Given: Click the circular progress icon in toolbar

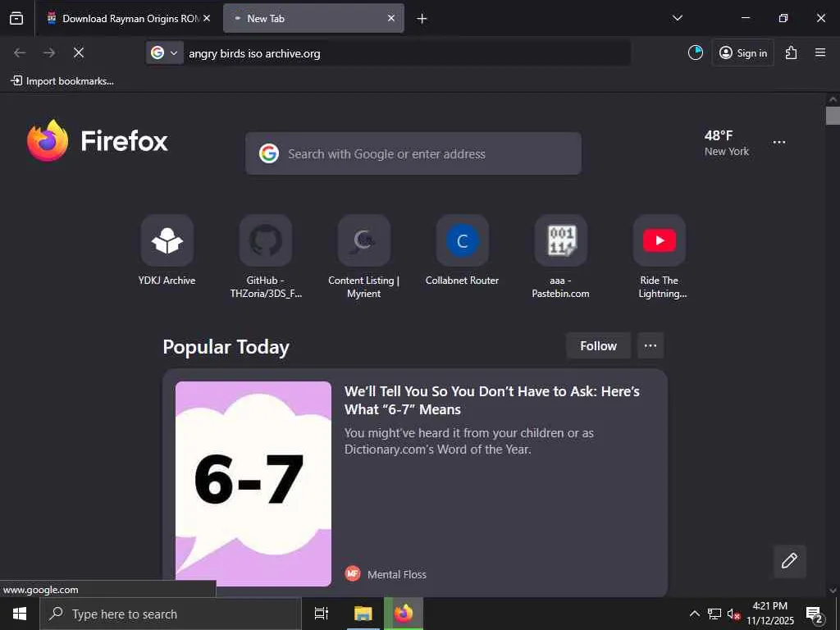Looking at the screenshot, I should coord(696,52).
